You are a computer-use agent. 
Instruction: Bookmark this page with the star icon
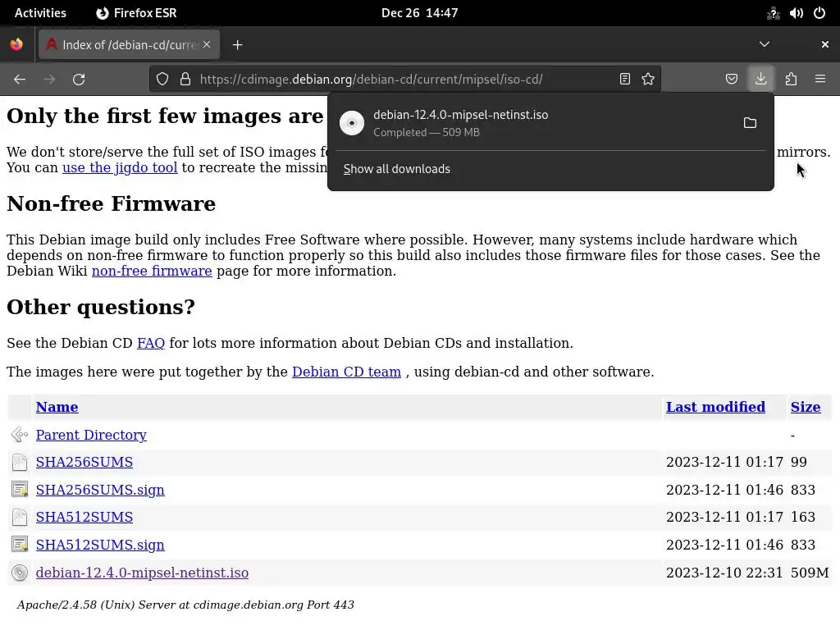tap(648, 80)
